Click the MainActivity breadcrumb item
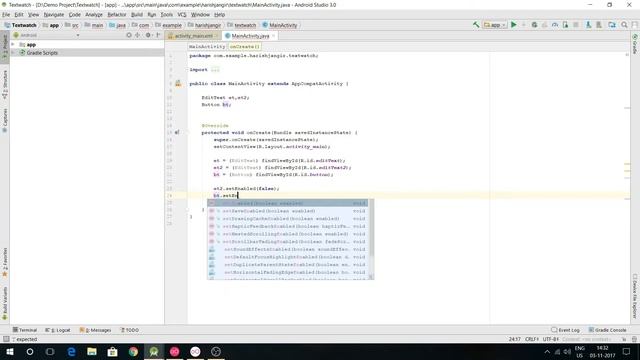The width and height of the screenshot is (640, 360). point(280,25)
